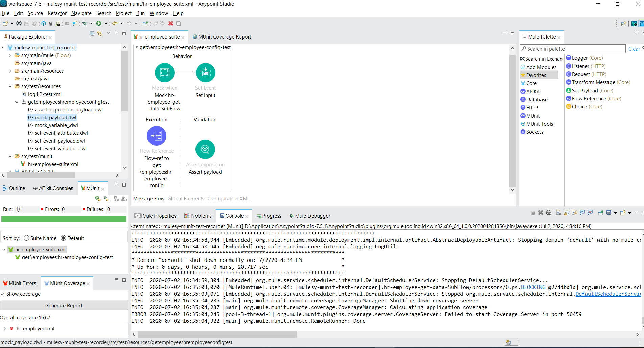Viewport: 644px width, 348px height.
Task: Select the Suite Name sort radio button
Action: pyautogui.click(x=26, y=238)
